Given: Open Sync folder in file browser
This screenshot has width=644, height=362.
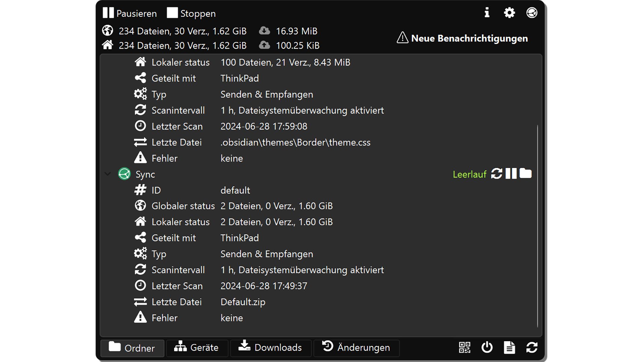Looking at the screenshot, I should pos(525,174).
